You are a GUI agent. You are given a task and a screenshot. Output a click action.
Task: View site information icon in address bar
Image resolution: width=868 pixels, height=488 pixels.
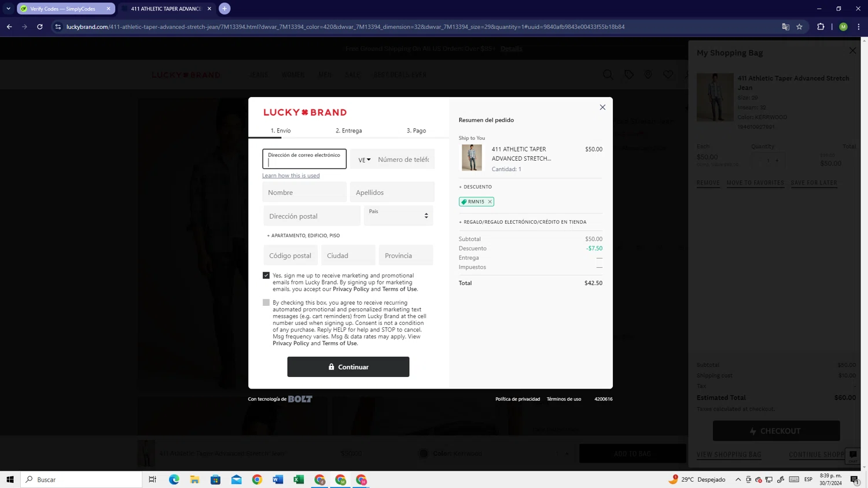click(x=58, y=27)
